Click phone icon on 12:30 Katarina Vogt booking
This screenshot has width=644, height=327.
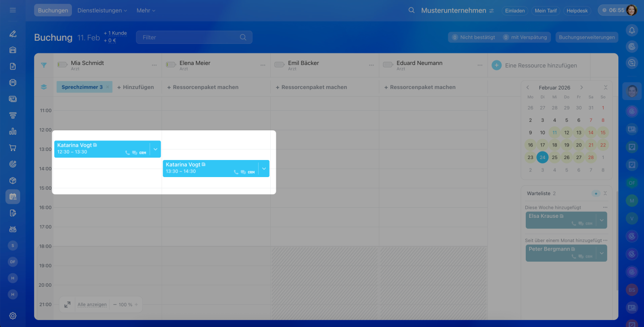127,152
